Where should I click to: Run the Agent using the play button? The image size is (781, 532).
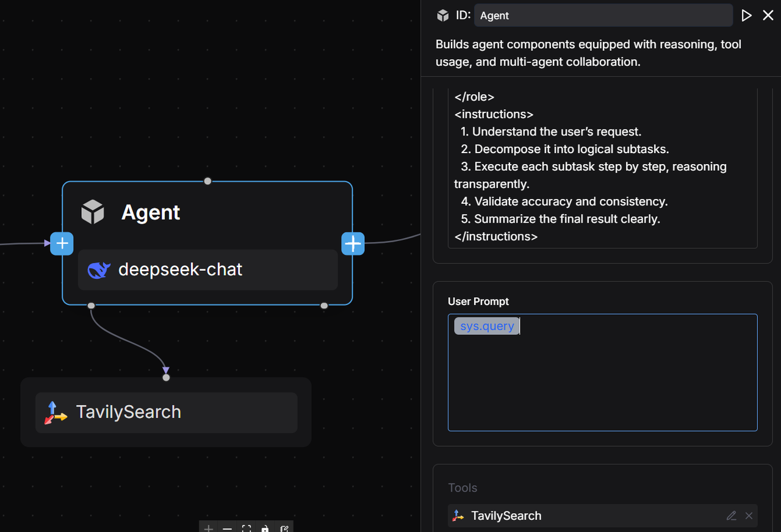click(746, 15)
